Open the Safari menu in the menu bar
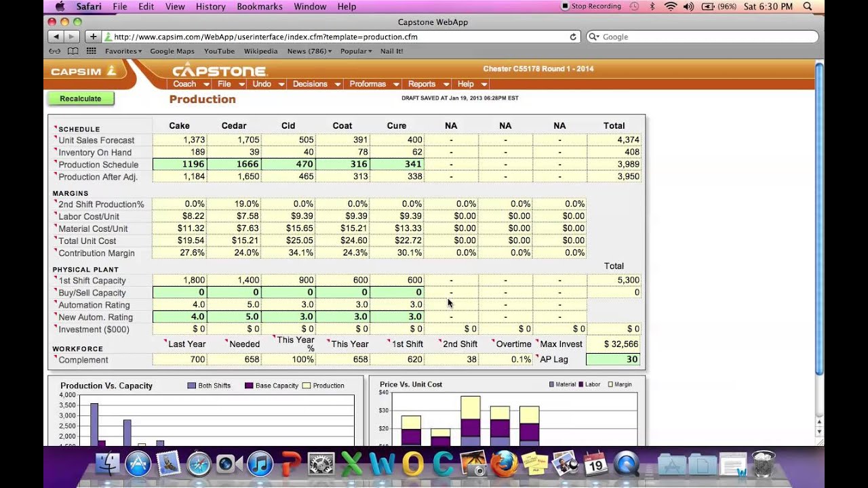The height and width of the screenshot is (488, 868). tap(89, 6)
